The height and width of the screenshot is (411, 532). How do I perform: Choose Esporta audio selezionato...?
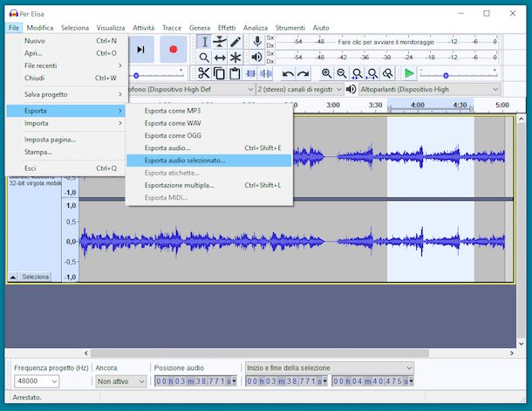pos(209,161)
